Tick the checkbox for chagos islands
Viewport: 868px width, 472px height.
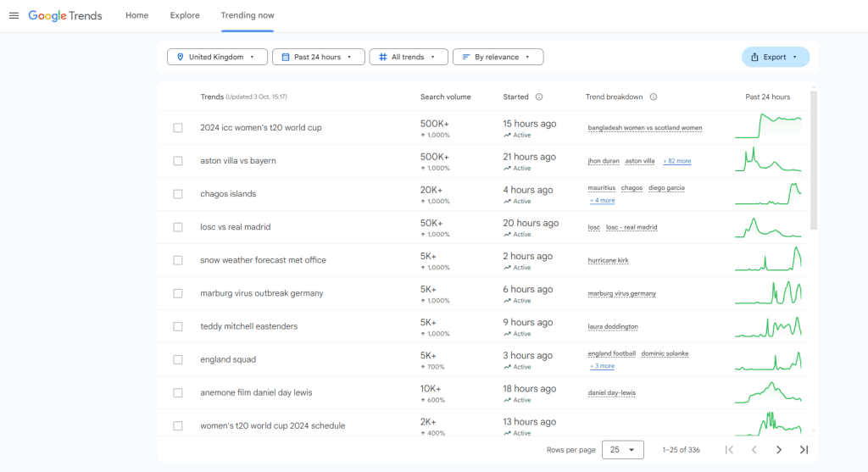pos(178,194)
